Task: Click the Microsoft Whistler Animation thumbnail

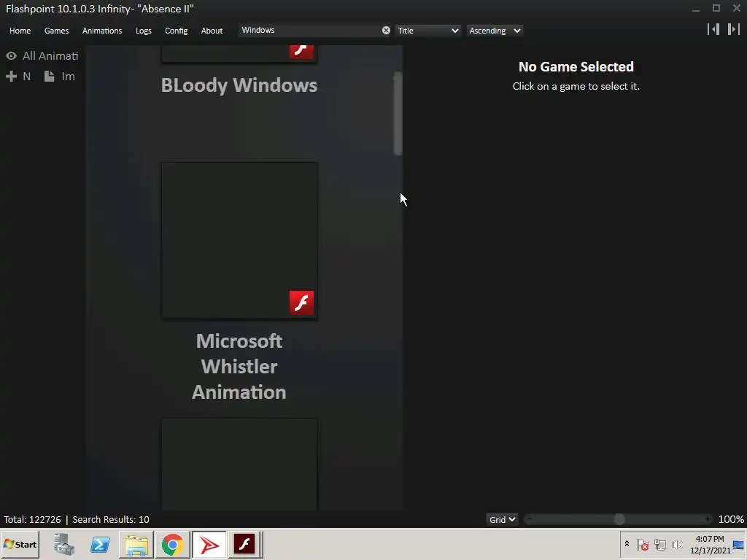Action: coord(239,241)
